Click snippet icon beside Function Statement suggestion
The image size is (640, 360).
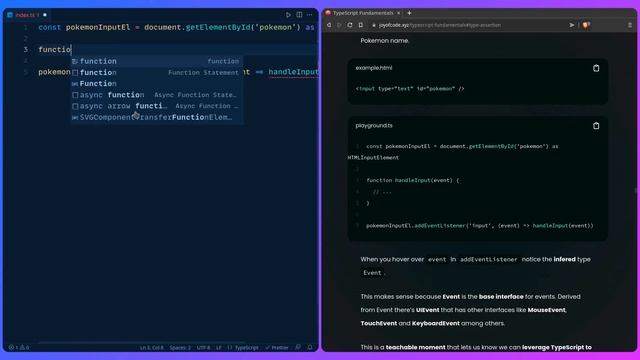[75, 73]
